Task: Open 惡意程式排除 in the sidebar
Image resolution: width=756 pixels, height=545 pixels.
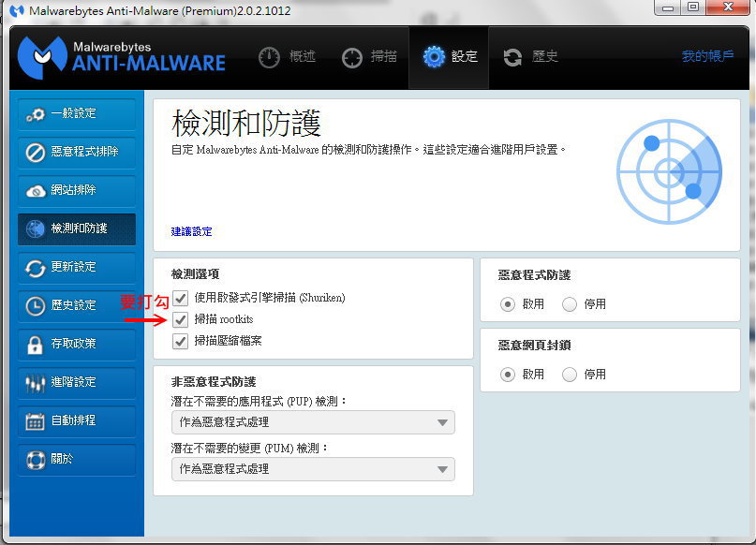Action: click(77, 153)
